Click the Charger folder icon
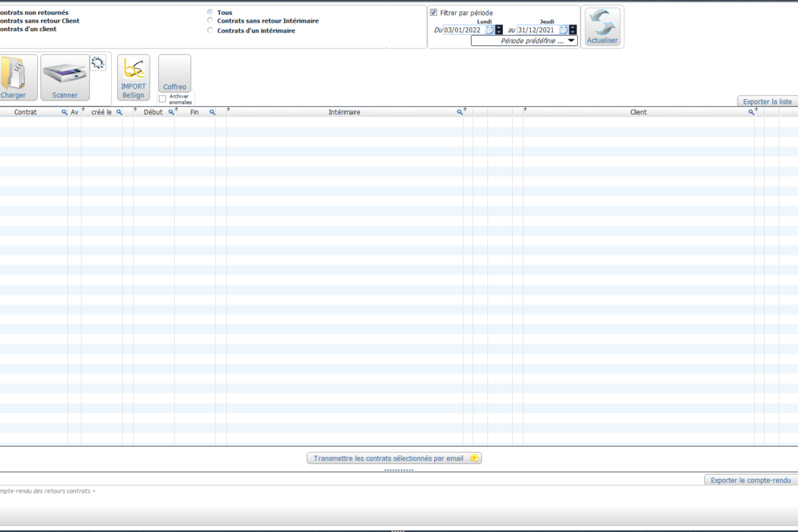 pyautogui.click(x=12, y=73)
